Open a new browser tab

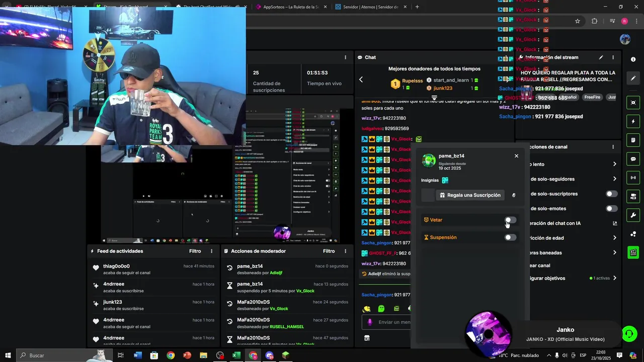(x=417, y=7)
